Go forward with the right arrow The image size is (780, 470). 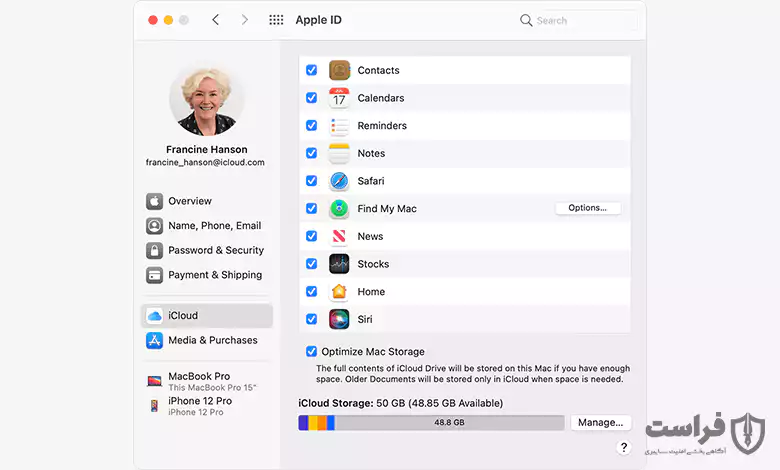(x=244, y=20)
